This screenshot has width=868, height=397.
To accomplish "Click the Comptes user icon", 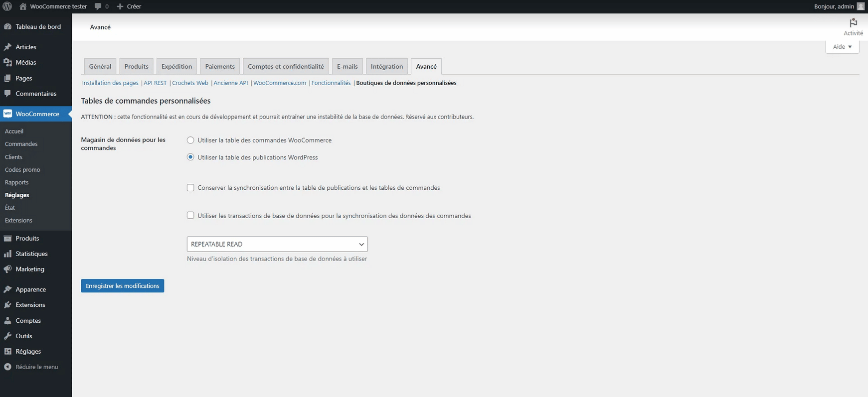I will tap(7, 321).
